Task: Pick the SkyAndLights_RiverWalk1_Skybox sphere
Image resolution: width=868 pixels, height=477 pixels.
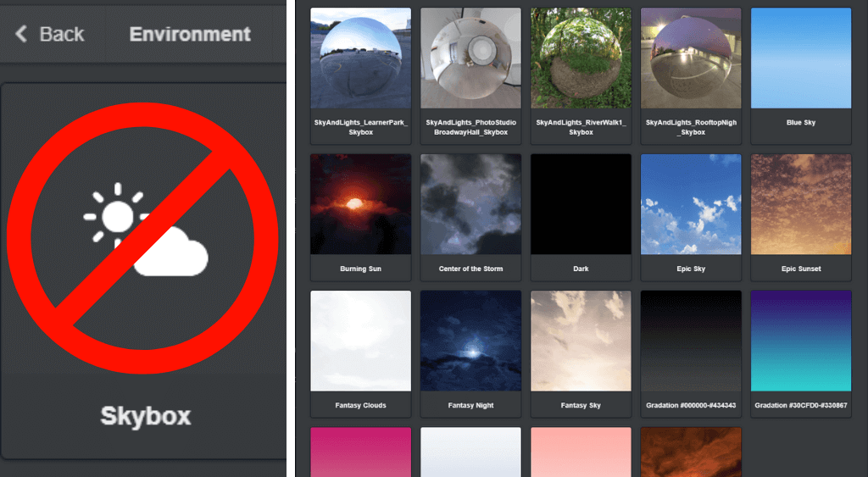Action: [x=581, y=58]
